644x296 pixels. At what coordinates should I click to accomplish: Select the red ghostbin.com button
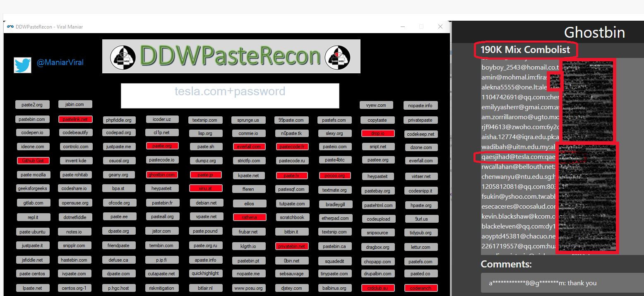pyautogui.click(x=161, y=175)
